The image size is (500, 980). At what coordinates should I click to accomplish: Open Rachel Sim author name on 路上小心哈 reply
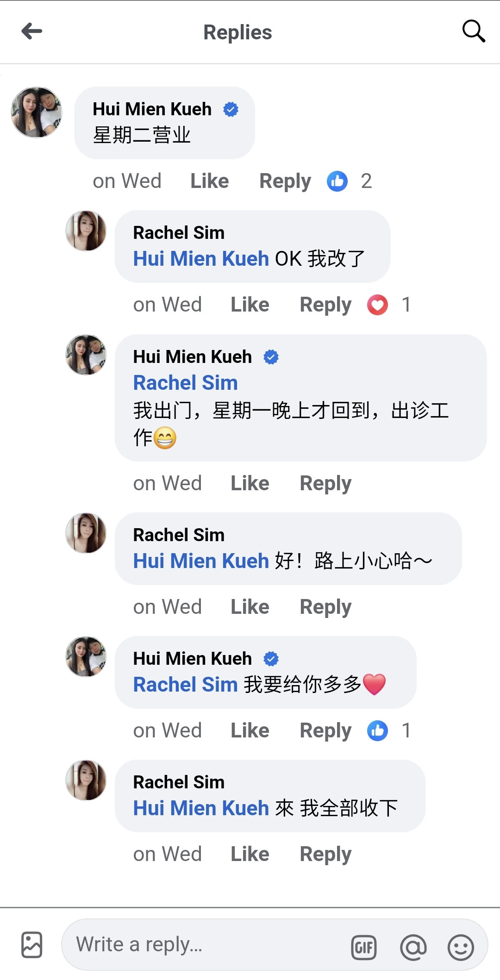[179, 535]
